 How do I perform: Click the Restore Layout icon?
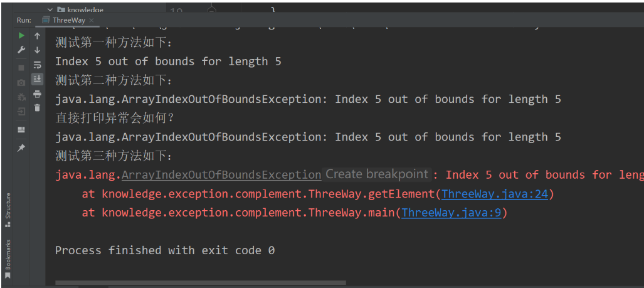click(x=21, y=130)
